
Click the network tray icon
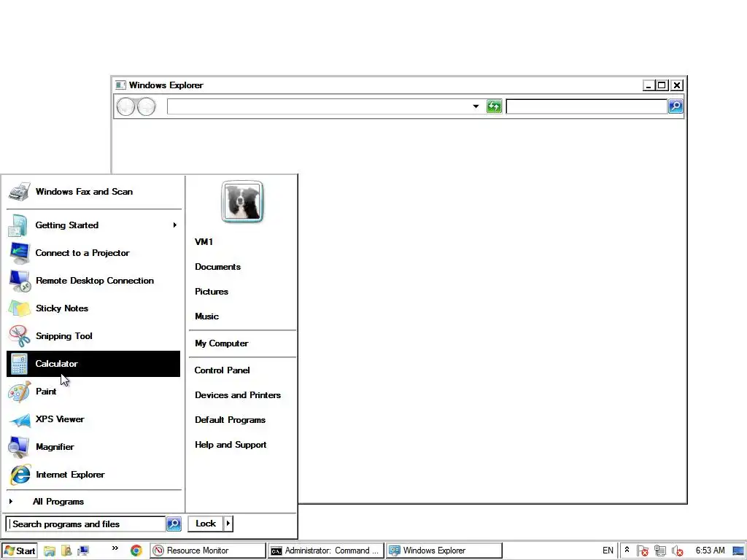(659, 551)
